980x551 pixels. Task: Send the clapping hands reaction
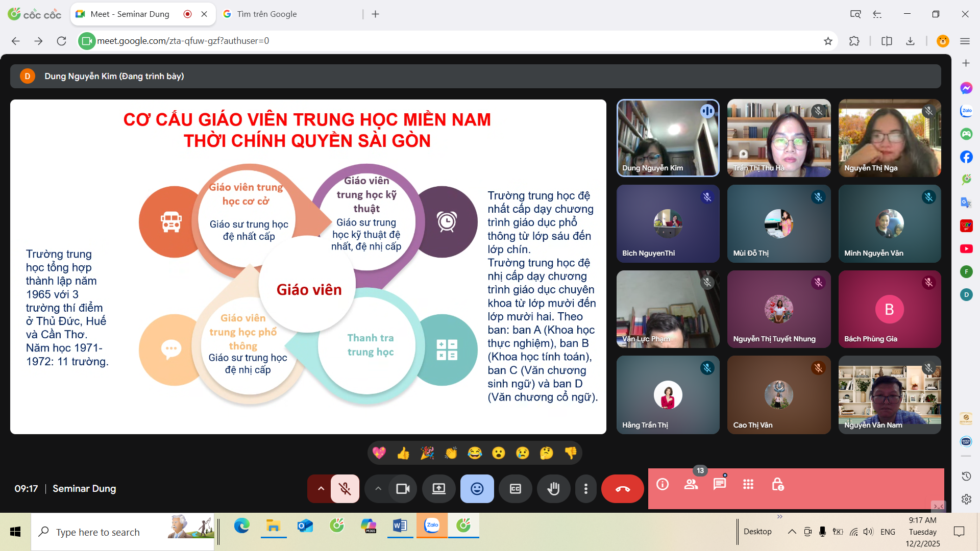coord(451,453)
